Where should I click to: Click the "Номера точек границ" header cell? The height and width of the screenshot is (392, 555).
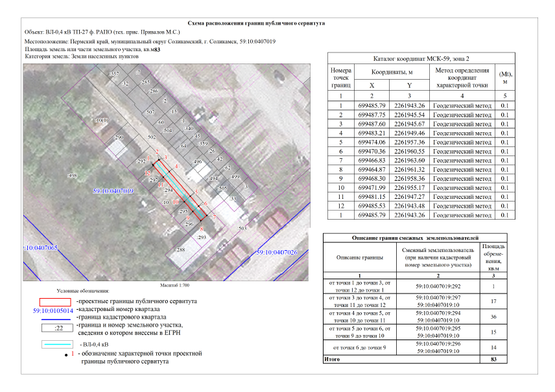341,78
